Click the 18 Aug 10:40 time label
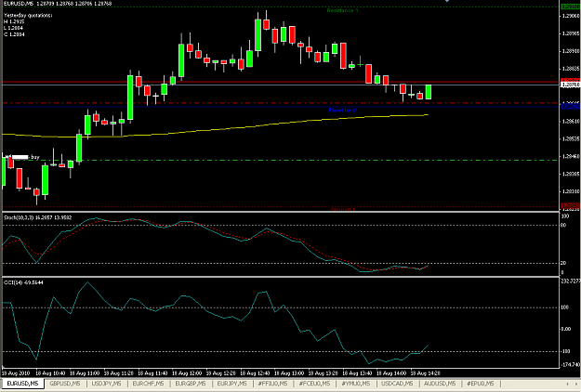This screenshot has width=581, height=392. (x=51, y=373)
